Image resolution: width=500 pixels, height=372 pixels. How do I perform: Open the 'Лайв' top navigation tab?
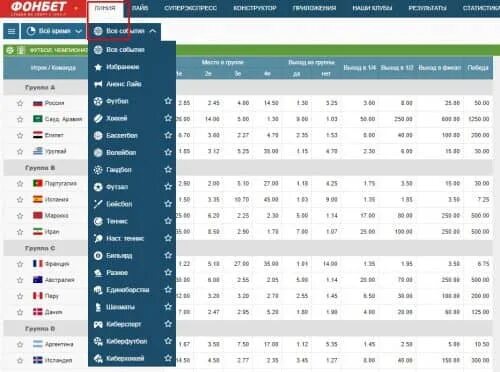pos(140,8)
